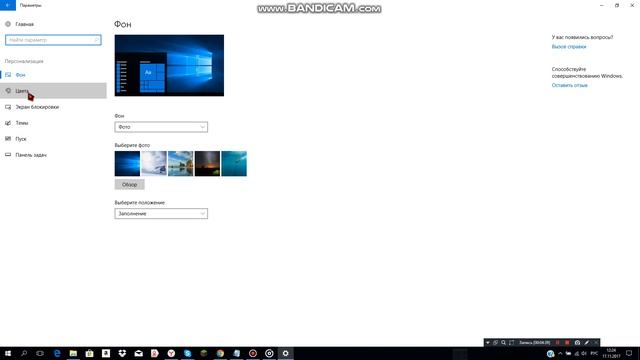Click the back arrow in the title bar
640x360 pixels.
point(8,5)
